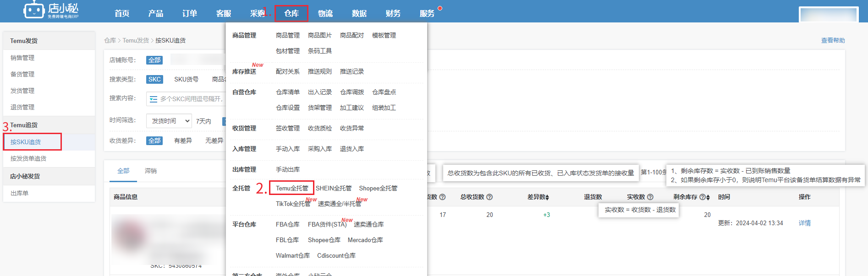Go to 销售管理 in the sidebar
The image size is (868, 276).
(22, 58)
